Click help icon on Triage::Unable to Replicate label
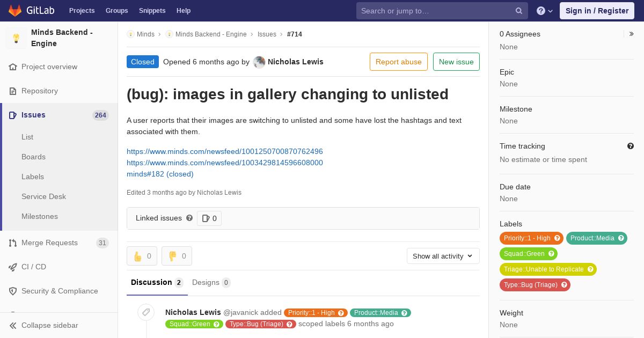The width and height of the screenshot is (644, 338). click(x=590, y=269)
